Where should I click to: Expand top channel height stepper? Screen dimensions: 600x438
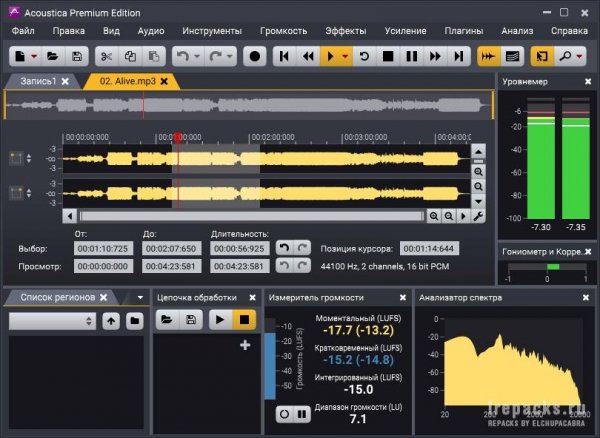click(29, 158)
